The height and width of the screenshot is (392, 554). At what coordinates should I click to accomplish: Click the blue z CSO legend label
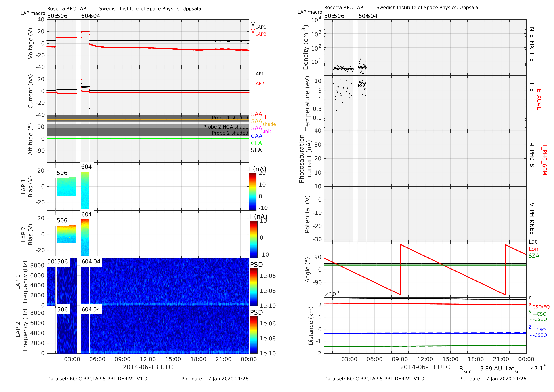(x=537, y=328)
